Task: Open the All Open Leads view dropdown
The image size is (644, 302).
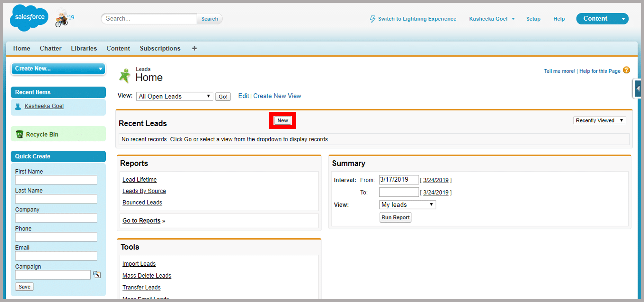Action: pos(174,96)
